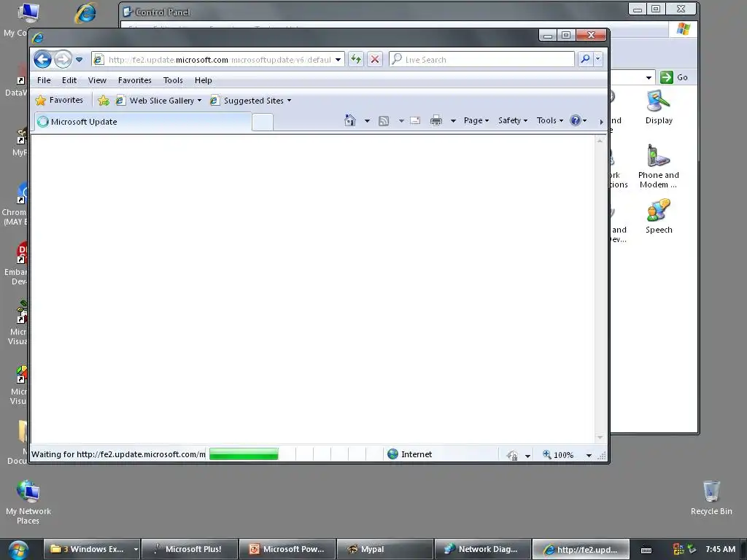Click the green loading progress bar

pos(244,454)
